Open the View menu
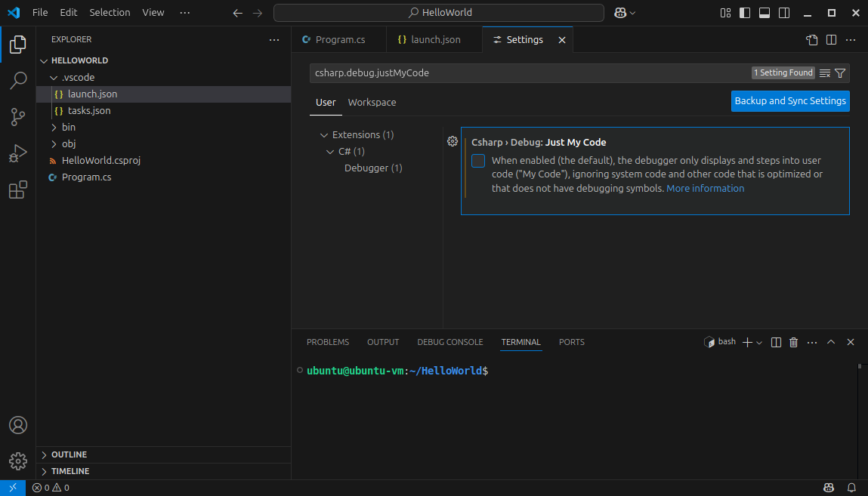The image size is (868, 496). 153,12
